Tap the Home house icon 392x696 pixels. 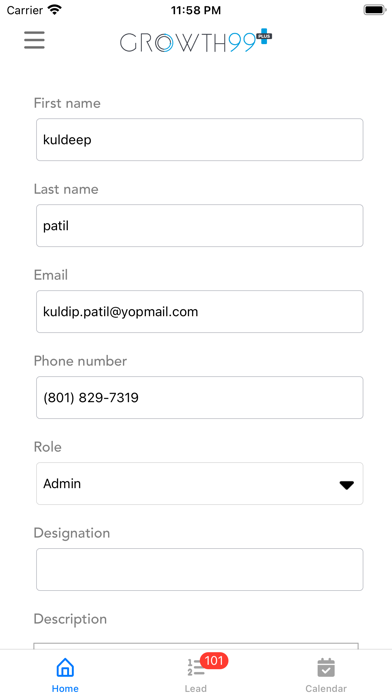point(65,668)
